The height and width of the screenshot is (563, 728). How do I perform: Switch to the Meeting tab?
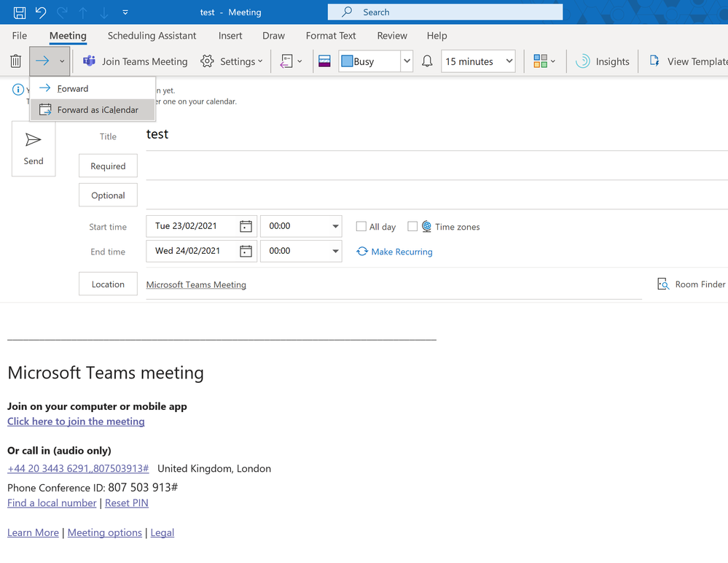point(68,36)
